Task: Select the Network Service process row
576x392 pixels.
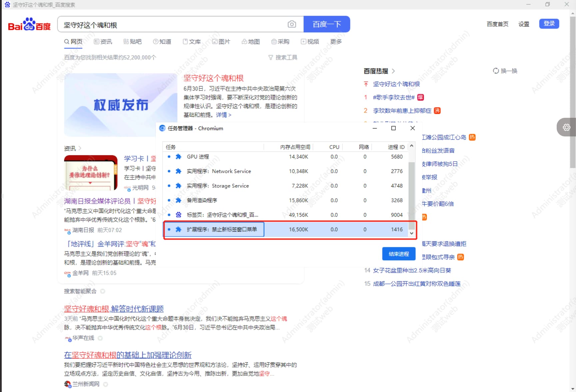Action: [x=286, y=171]
